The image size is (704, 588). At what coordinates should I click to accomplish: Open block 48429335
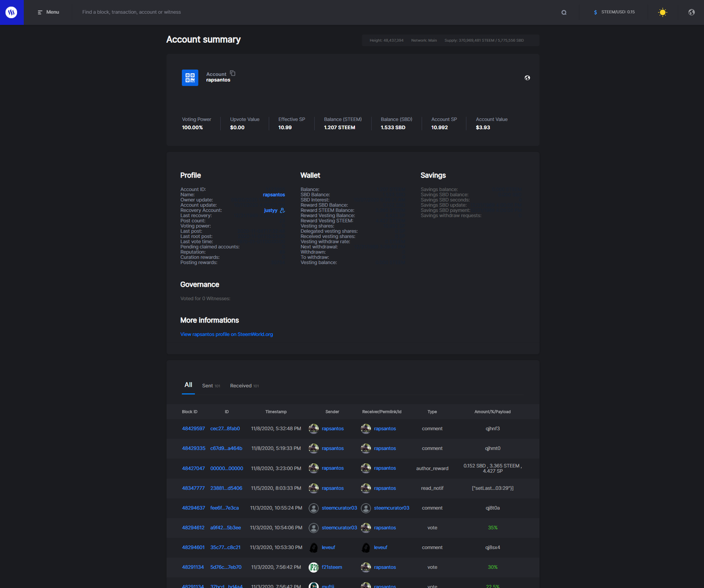point(194,448)
